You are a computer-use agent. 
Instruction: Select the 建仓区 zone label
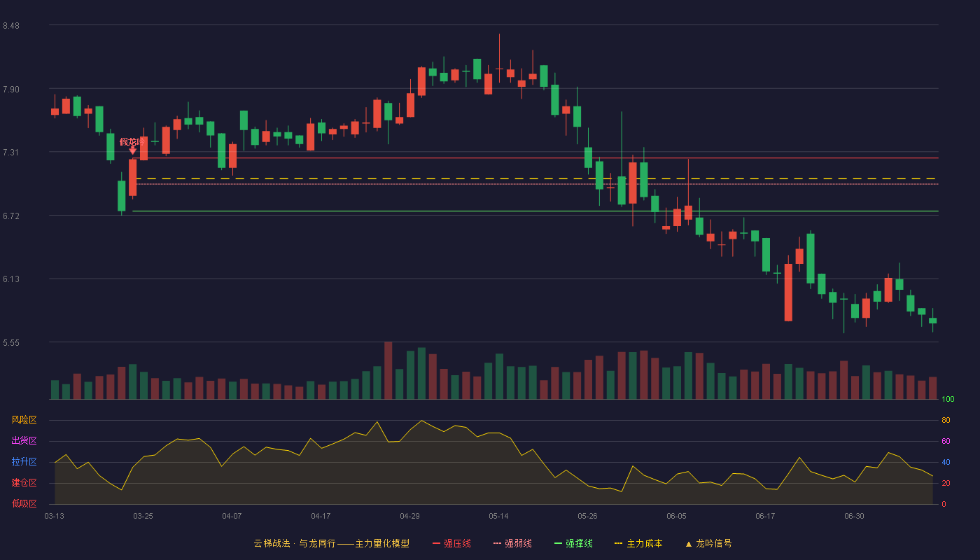[24, 483]
